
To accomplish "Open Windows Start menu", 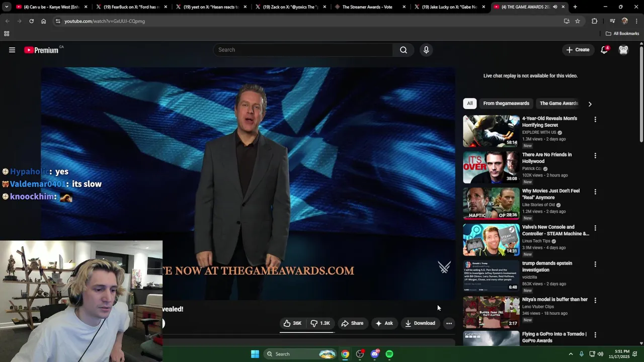I will pos(255,354).
